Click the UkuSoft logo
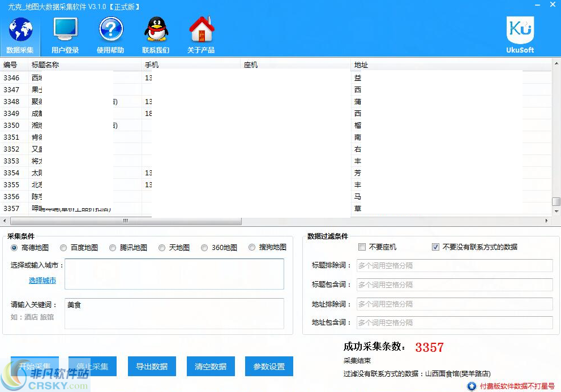 tap(520, 35)
